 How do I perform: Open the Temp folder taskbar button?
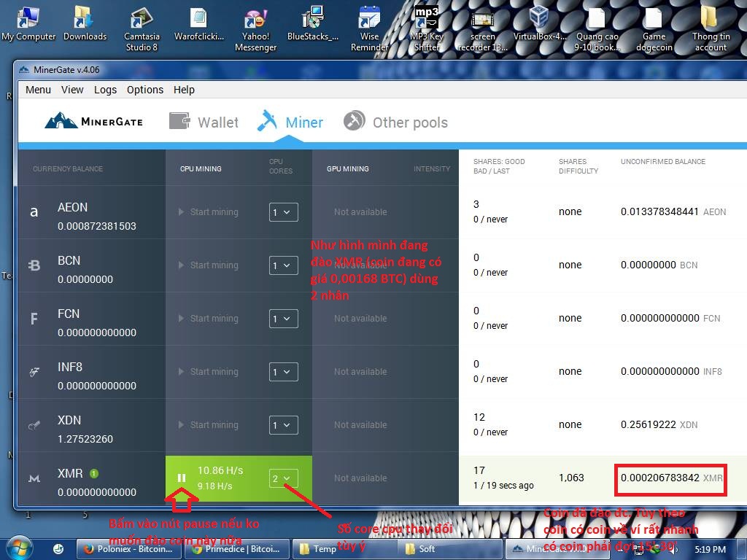coord(344,549)
